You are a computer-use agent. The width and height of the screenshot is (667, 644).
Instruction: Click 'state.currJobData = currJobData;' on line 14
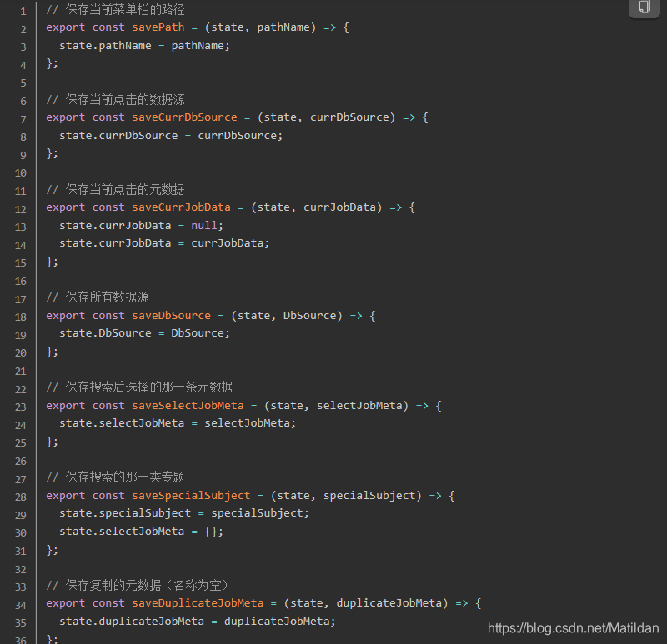coord(164,243)
